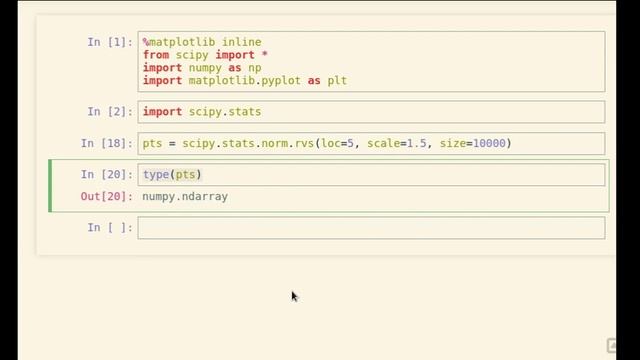Click 'import matplotlib.pyplot as plt' line

click(x=244, y=81)
